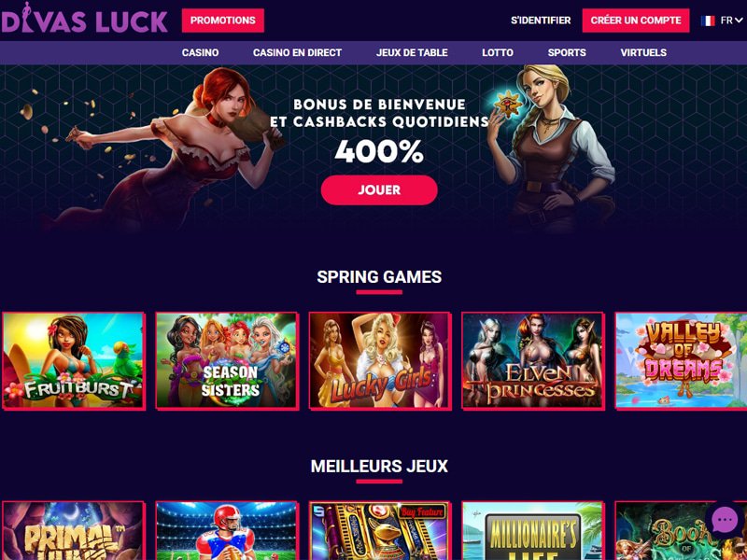Screen dimensions: 747x560
Task: Open the Fruitburst game thumbnail
Action: (x=74, y=360)
